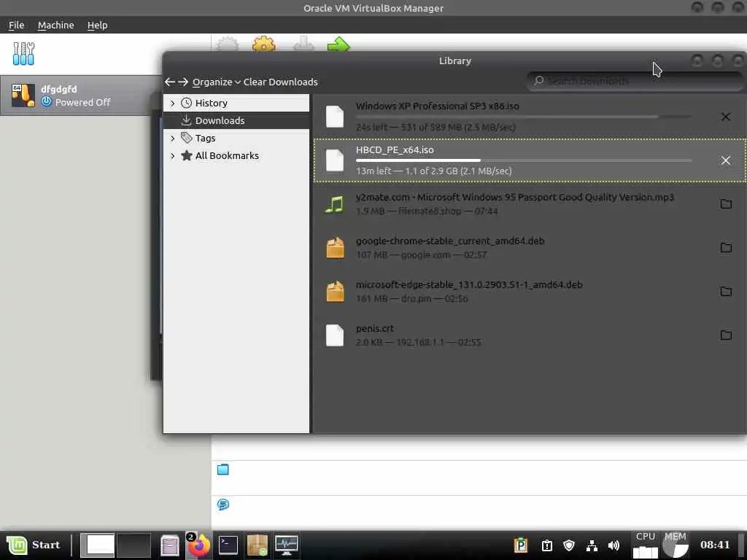Open the package installer taskbar icon
The height and width of the screenshot is (560, 747).
pos(258,545)
